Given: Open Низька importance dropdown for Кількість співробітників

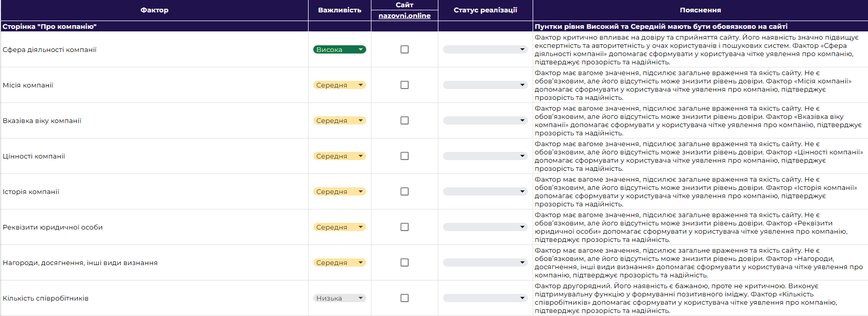Looking at the screenshot, I should point(339,298).
